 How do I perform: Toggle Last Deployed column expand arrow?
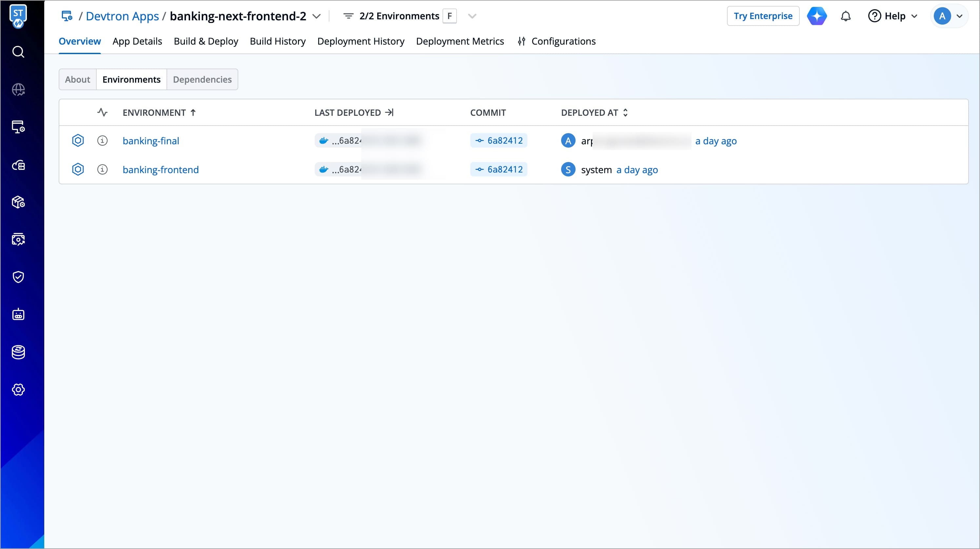coord(389,112)
